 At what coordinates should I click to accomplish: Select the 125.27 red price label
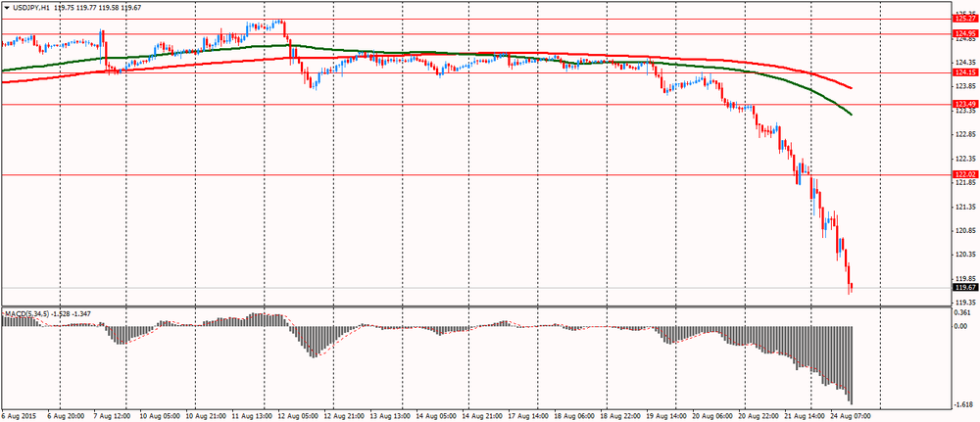coord(964,18)
